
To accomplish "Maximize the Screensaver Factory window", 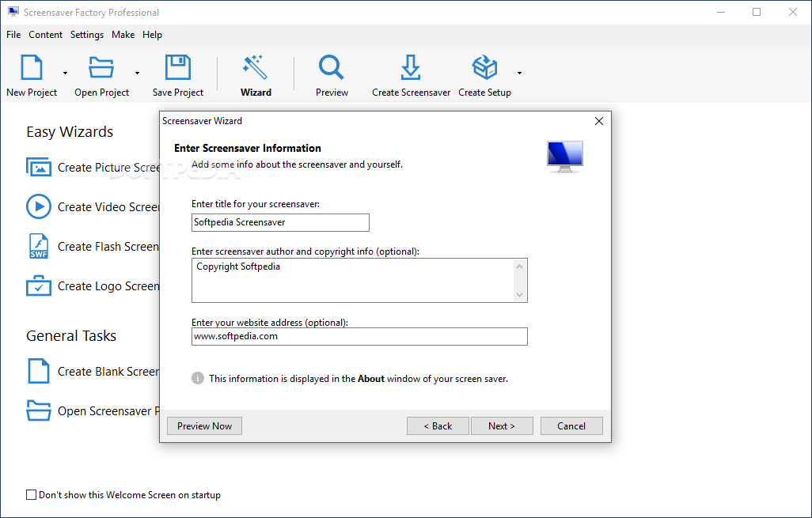I will 757,12.
